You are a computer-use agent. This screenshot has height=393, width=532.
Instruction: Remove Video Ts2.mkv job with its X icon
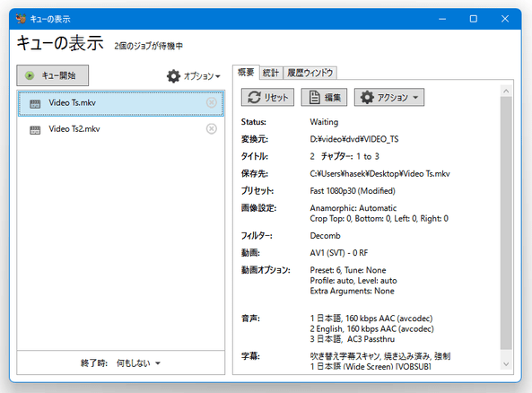[x=212, y=128]
